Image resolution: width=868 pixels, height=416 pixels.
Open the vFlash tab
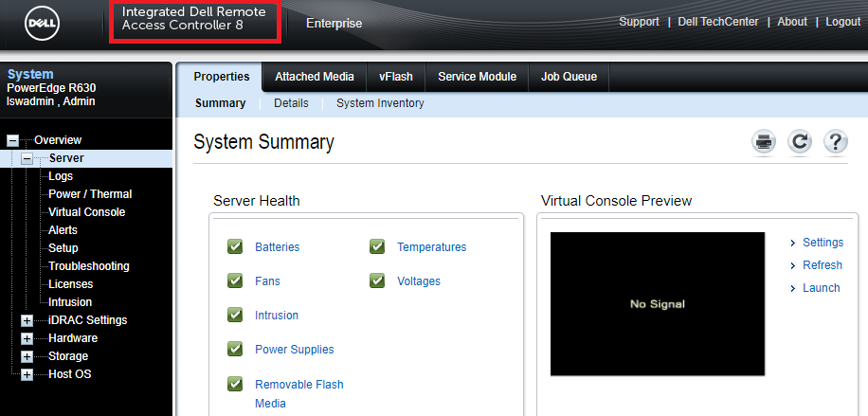click(396, 77)
